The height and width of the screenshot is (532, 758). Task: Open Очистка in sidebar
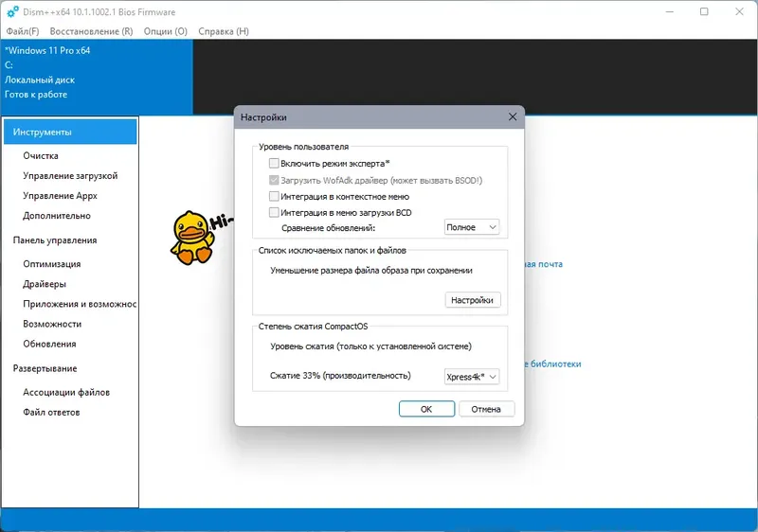[41, 156]
